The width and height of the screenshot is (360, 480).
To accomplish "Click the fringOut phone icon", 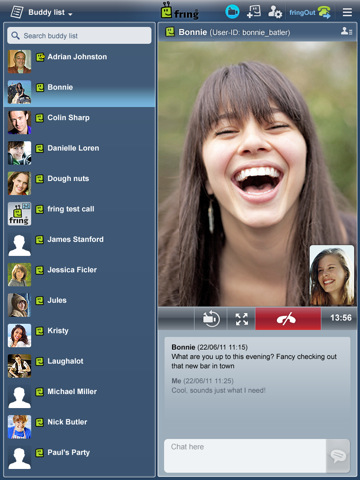I will 324,12.
